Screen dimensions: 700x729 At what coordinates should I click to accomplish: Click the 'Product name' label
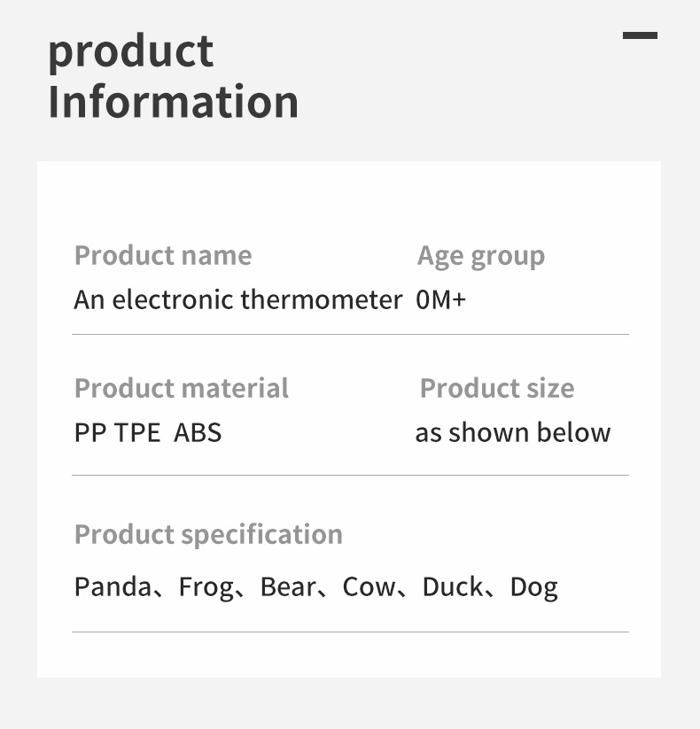(163, 256)
